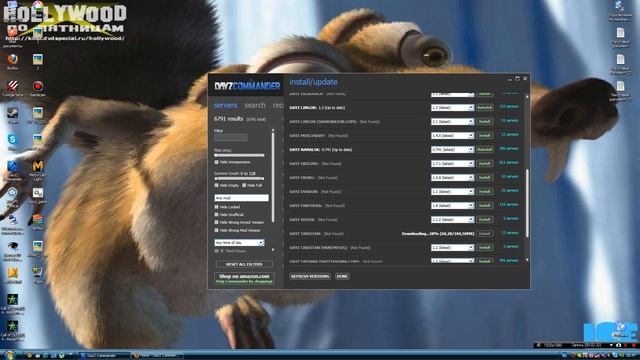Open lower Call of Duty desktop shortcut
Image resolution: width=640 pixels, height=360 pixels.
coord(12,331)
